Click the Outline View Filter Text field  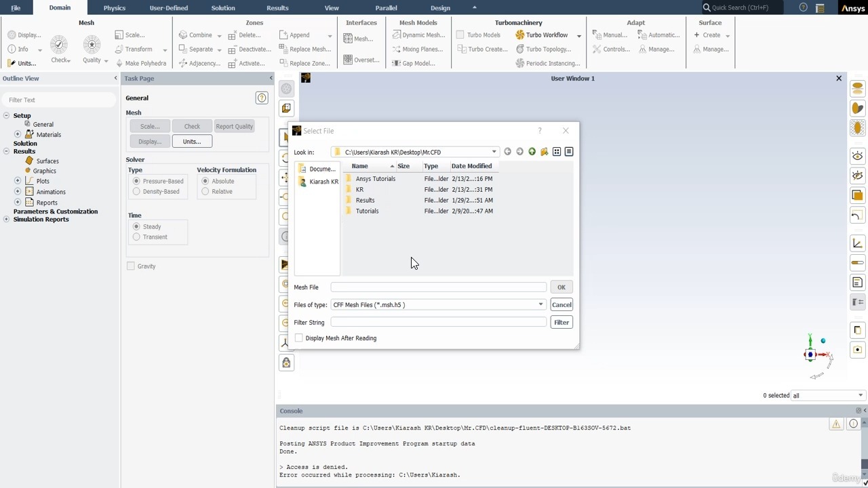coord(58,100)
